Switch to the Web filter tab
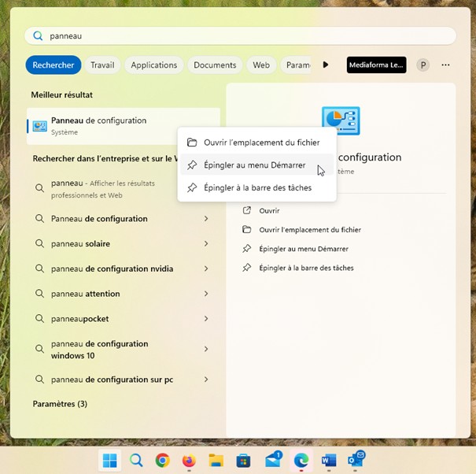The width and height of the screenshot is (476, 474). pos(261,65)
